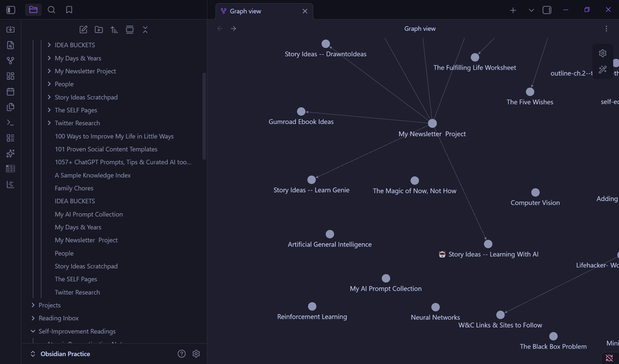
Task: Click the New folder icon
Action: [98, 30]
